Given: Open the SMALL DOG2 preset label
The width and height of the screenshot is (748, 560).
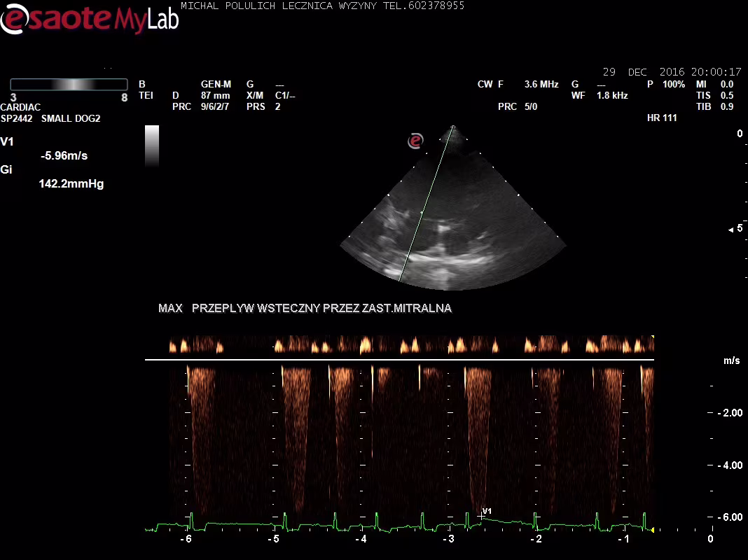Looking at the screenshot, I should [x=71, y=118].
